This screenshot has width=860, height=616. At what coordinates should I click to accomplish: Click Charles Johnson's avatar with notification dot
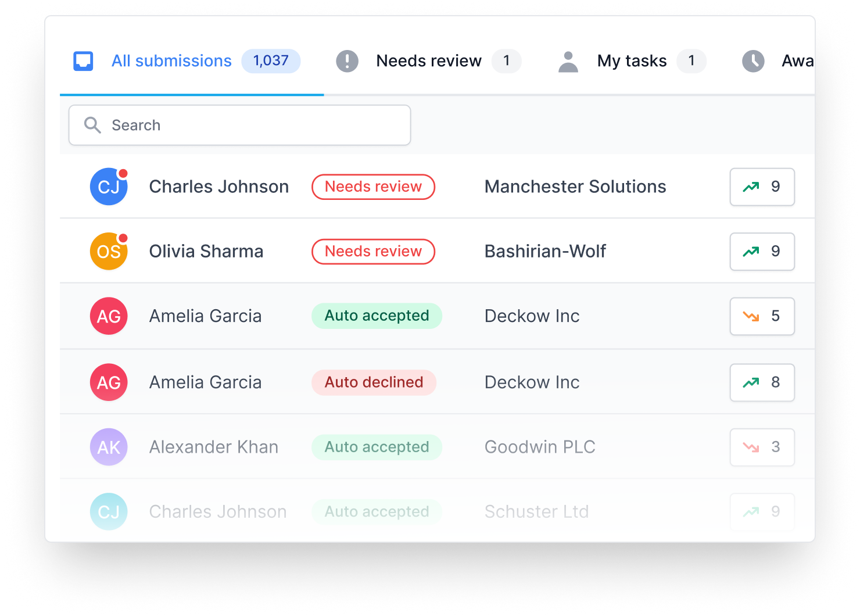click(x=109, y=187)
